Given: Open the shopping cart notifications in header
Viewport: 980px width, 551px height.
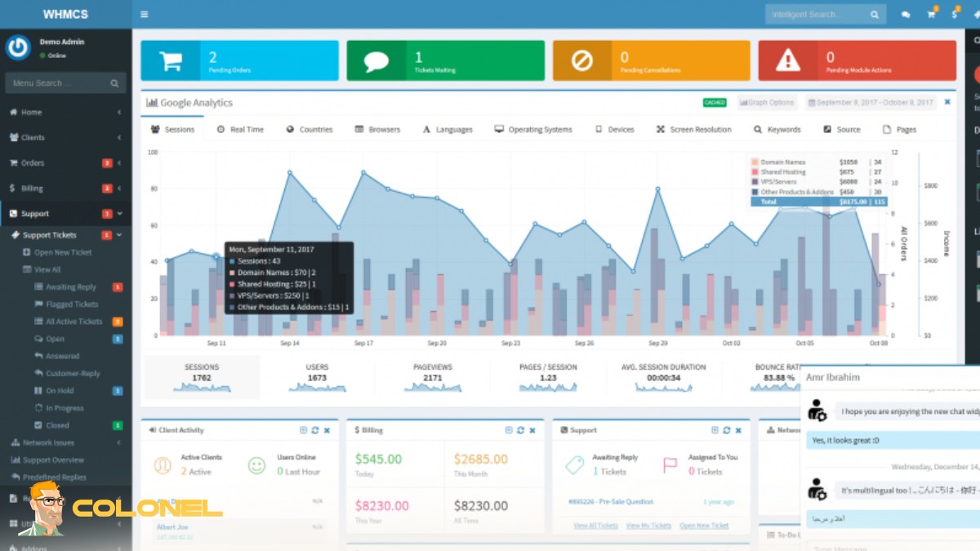Looking at the screenshot, I should point(931,14).
